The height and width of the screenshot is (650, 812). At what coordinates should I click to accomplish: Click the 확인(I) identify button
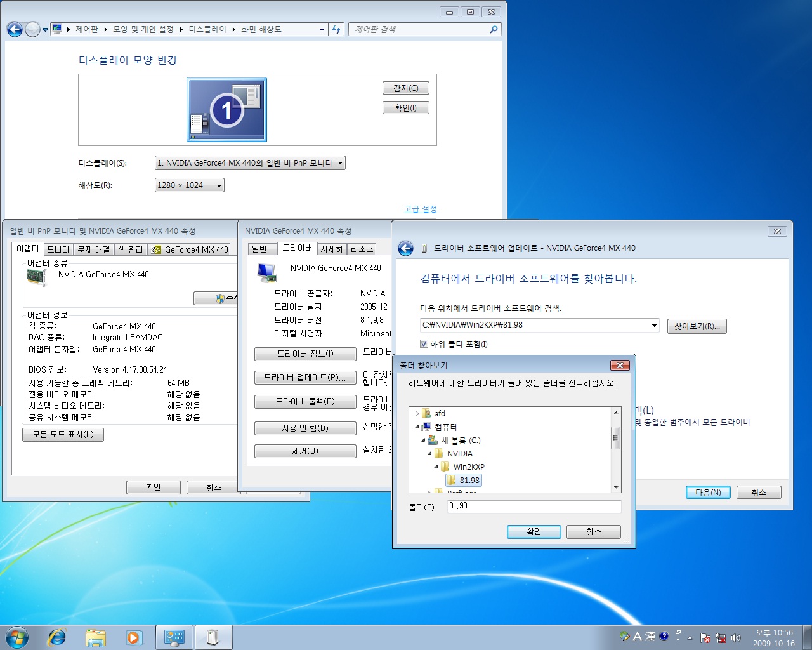406,108
